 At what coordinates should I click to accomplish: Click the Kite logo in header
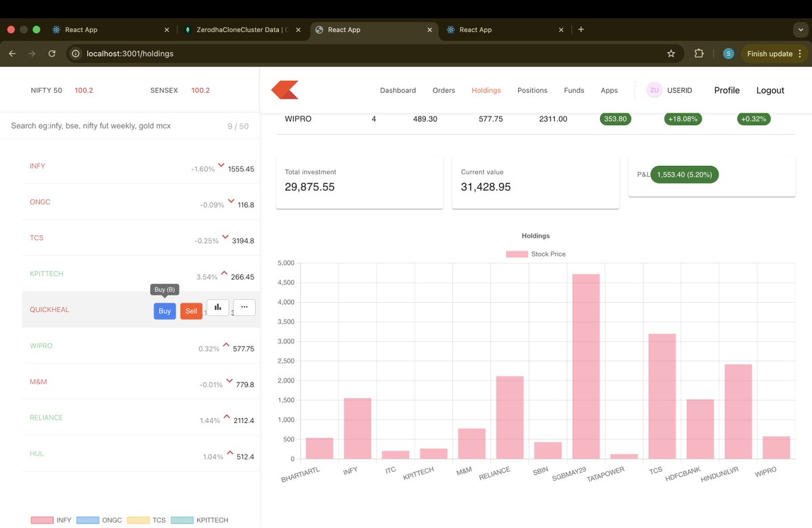click(284, 89)
